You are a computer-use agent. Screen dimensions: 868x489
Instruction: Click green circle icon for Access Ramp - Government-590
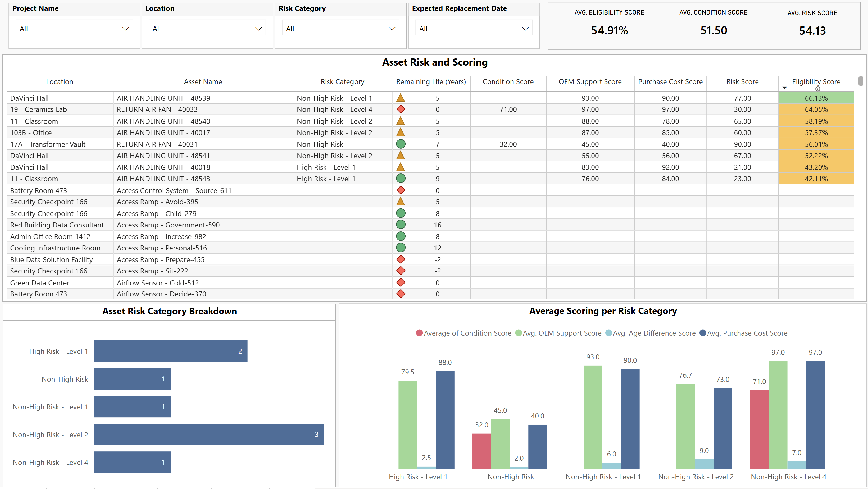(x=401, y=225)
